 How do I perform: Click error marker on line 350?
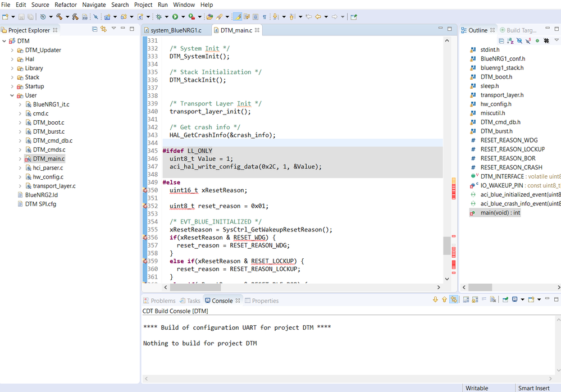click(145, 190)
